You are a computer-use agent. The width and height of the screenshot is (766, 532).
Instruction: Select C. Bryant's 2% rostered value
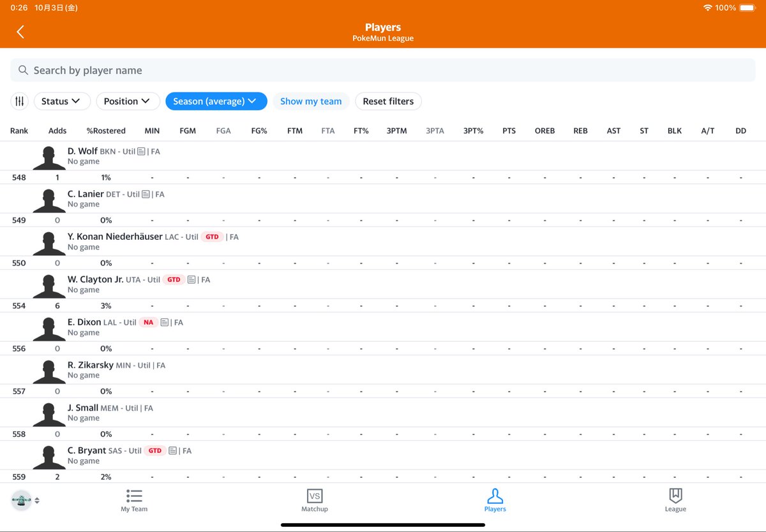106,477
